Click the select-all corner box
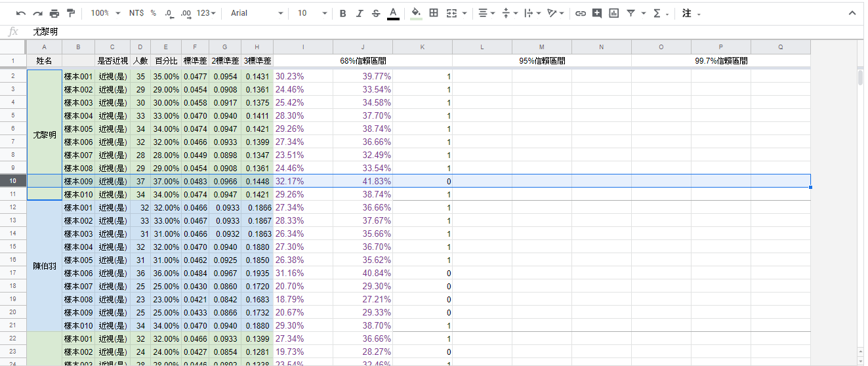The image size is (868, 366). pos(13,47)
